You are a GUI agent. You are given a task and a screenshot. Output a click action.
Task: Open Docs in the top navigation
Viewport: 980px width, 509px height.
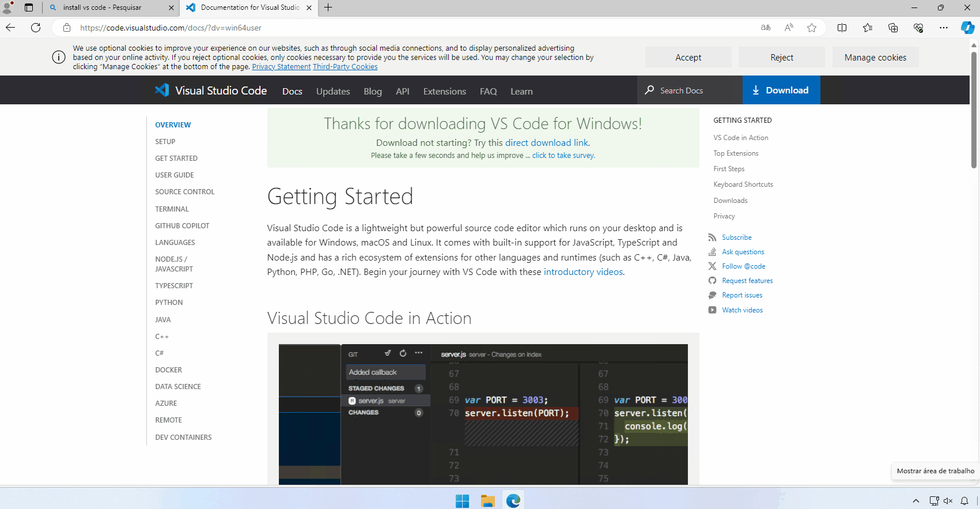click(292, 91)
